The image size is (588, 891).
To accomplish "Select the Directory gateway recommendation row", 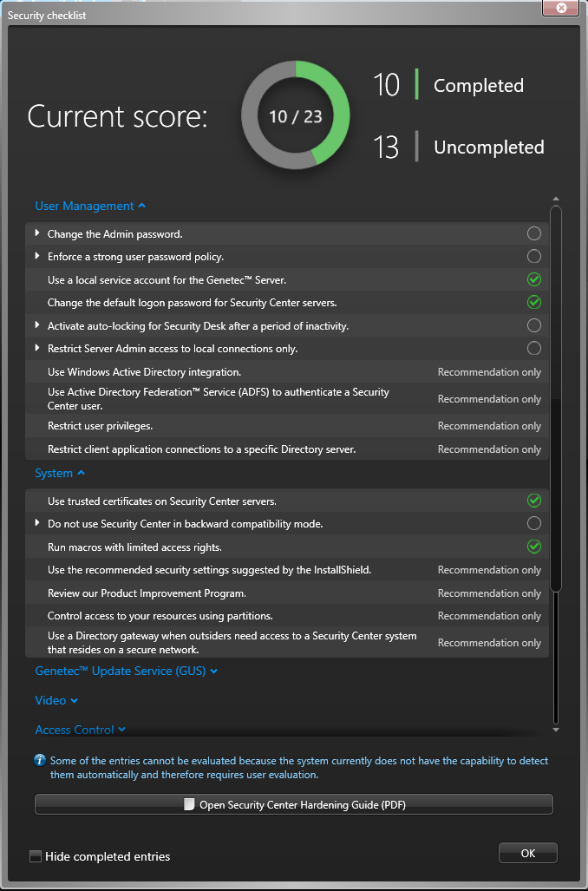I will (x=287, y=643).
